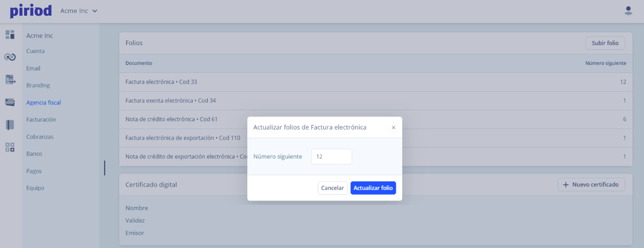Click the credit card payments icon
This screenshot has width=644, height=248.
[x=10, y=102]
